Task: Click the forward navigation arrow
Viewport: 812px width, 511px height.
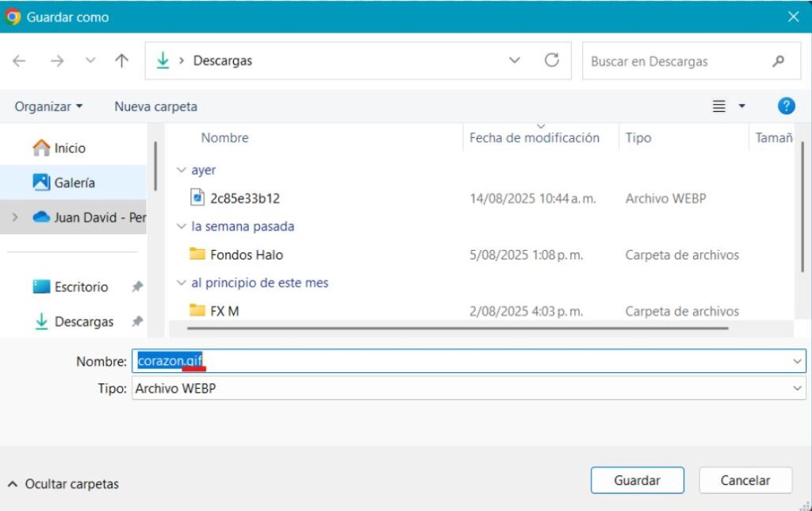Action: (56, 61)
